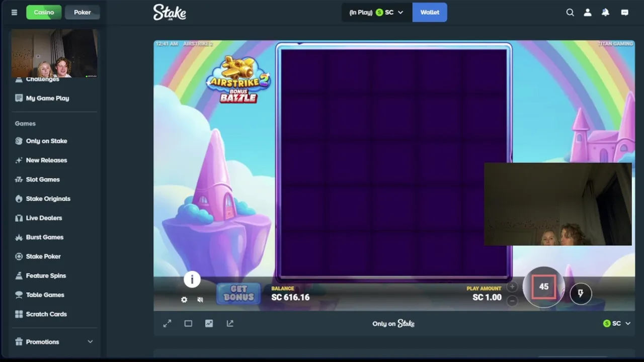Click the Slot Games icon
Image resolution: width=644 pixels, height=362 pixels.
(19, 179)
